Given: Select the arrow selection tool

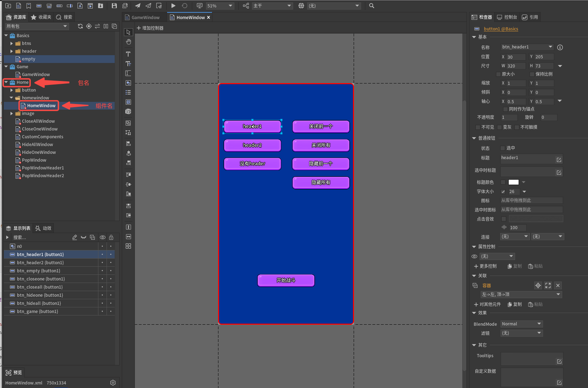Looking at the screenshot, I should pyautogui.click(x=128, y=32).
